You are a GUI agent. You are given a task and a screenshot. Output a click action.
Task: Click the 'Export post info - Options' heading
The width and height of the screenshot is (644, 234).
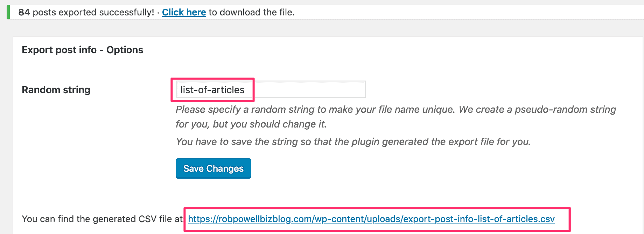(83, 50)
